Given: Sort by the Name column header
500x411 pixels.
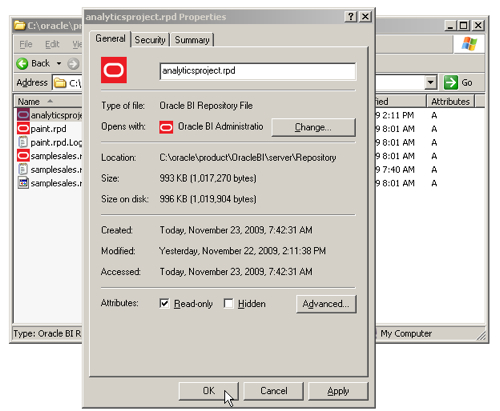Looking at the screenshot, I should coord(48,101).
